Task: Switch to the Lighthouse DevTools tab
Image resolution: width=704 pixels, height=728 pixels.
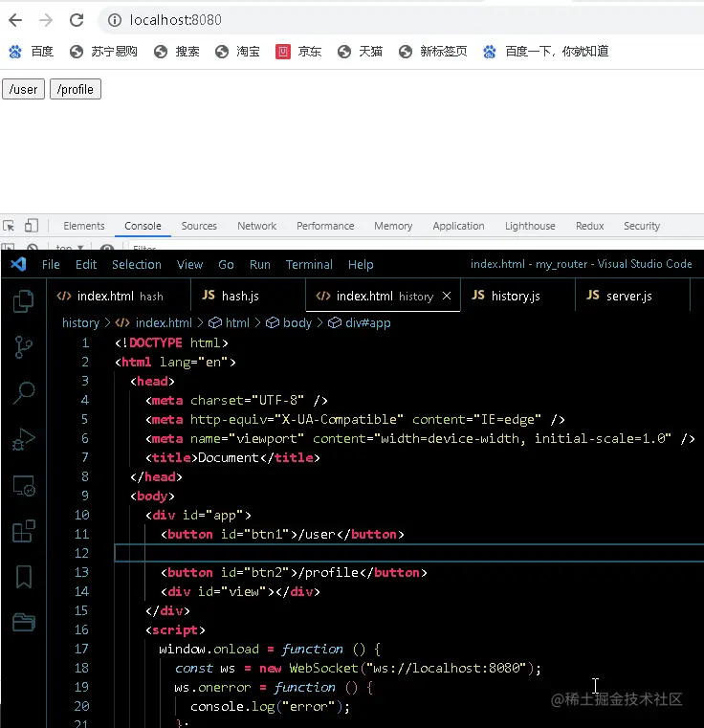Action: pyautogui.click(x=530, y=226)
